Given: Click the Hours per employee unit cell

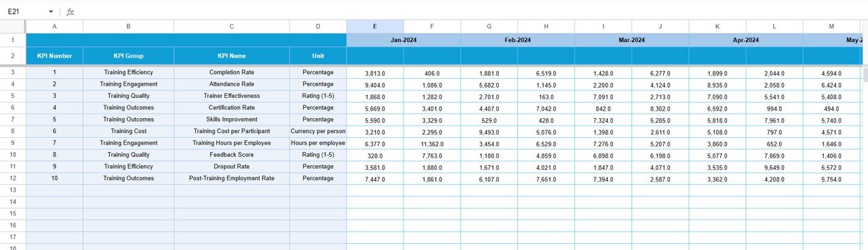Looking at the screenshot, I should point(318,143).
